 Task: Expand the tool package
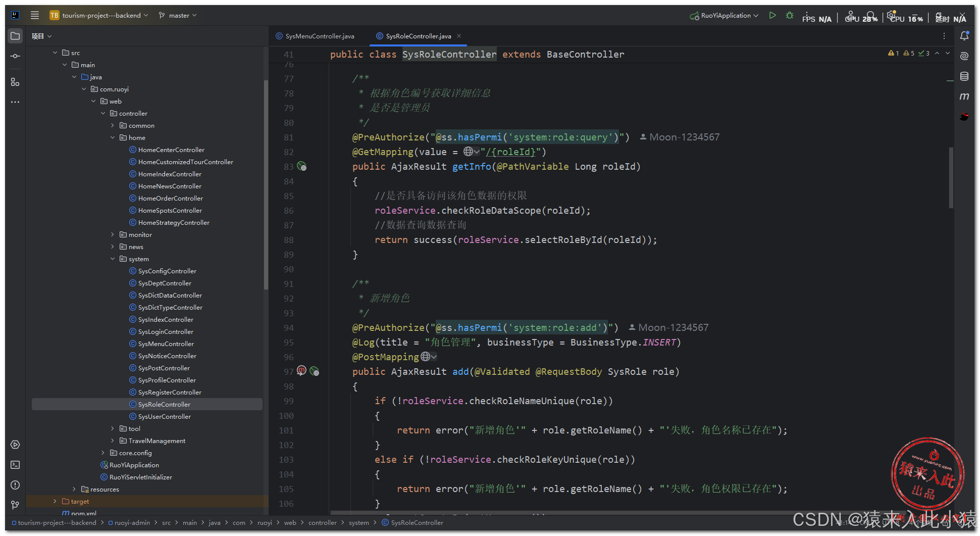click(x=113, y=428)
